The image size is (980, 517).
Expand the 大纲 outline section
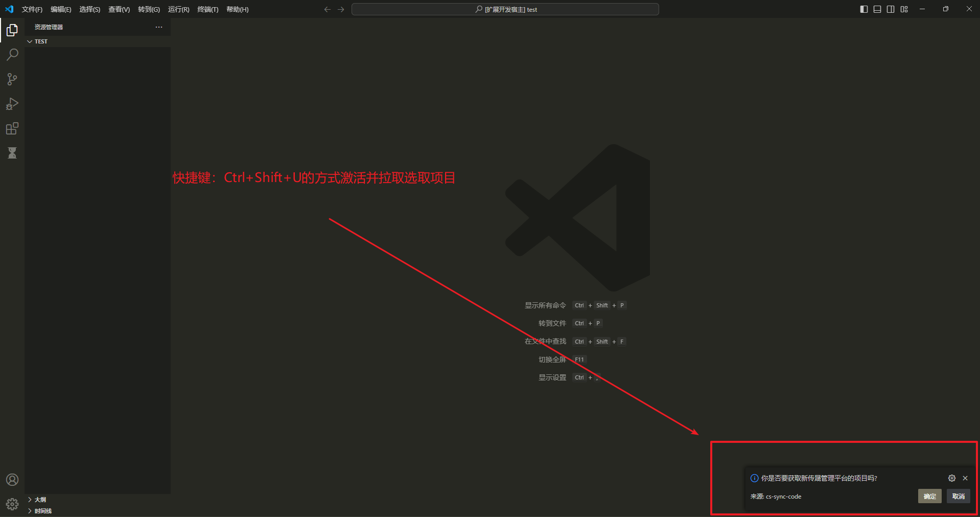point(97,500)
